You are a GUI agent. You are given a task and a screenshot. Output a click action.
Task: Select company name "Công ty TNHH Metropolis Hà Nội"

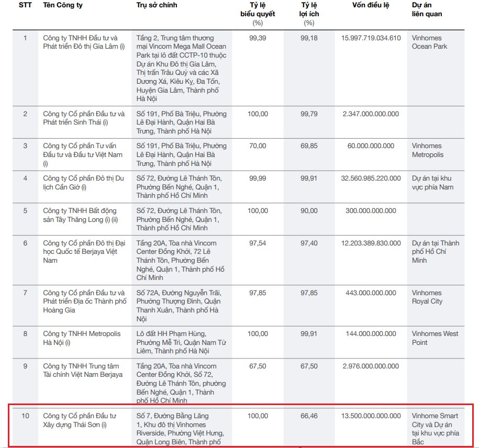(81, 338)
